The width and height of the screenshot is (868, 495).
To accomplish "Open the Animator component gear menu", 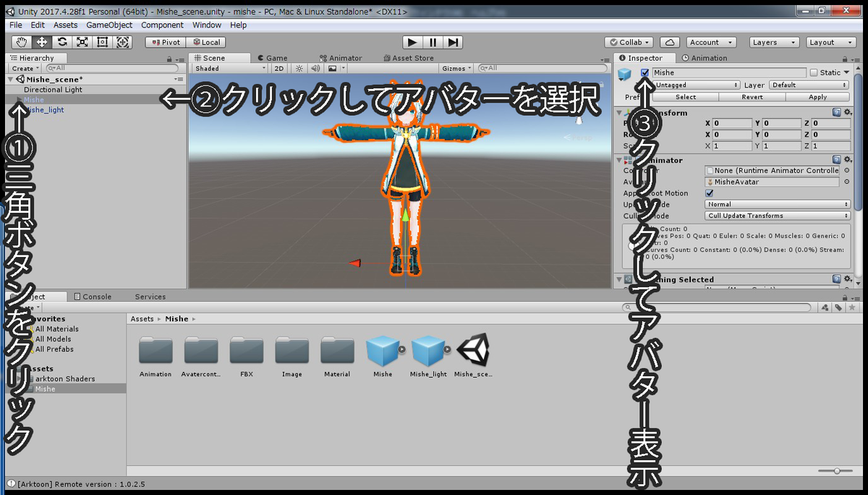I will coord(847,160).
